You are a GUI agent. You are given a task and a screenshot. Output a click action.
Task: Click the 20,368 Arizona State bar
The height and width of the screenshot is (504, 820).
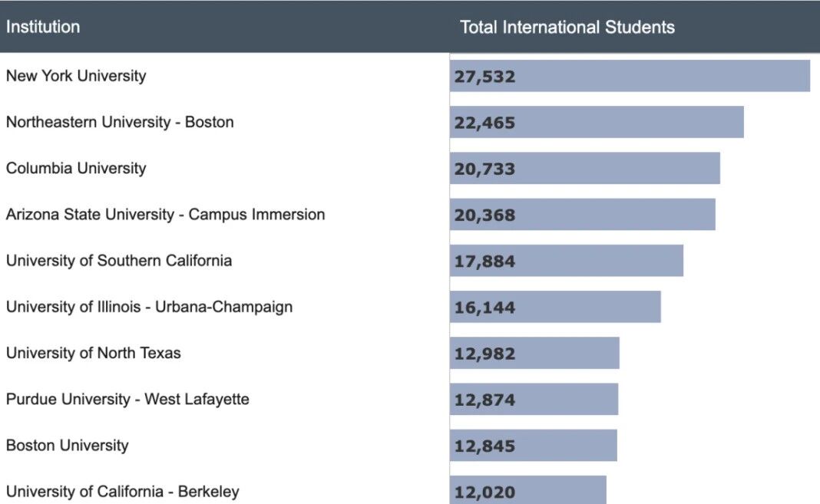click(583, 215)
